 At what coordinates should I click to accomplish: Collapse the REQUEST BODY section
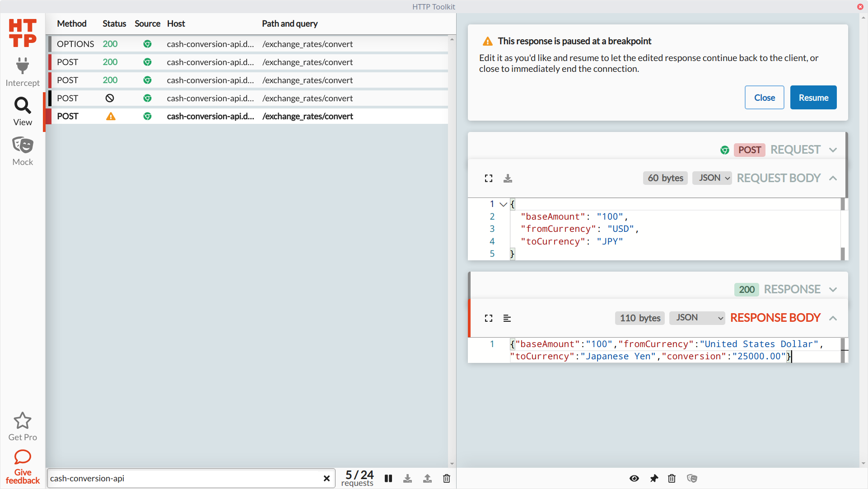click(x=833, y=178)
